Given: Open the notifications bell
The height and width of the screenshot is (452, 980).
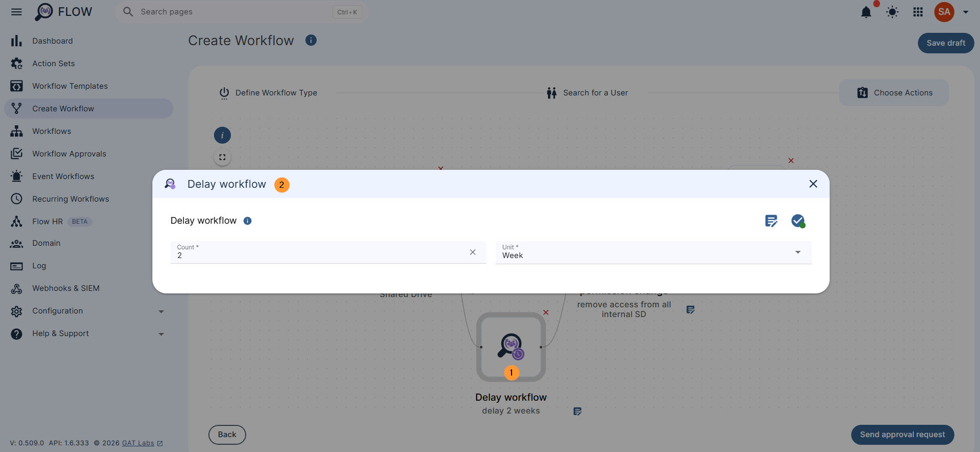Looking at the screenshot, I should click(866, 12).
